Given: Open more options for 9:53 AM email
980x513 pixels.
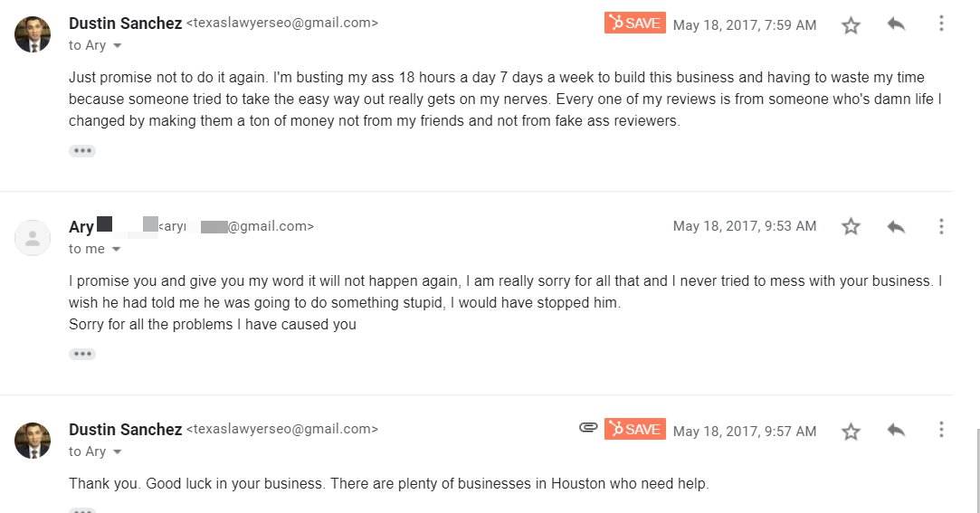Looking at the screenshot, I should point(941,226).
